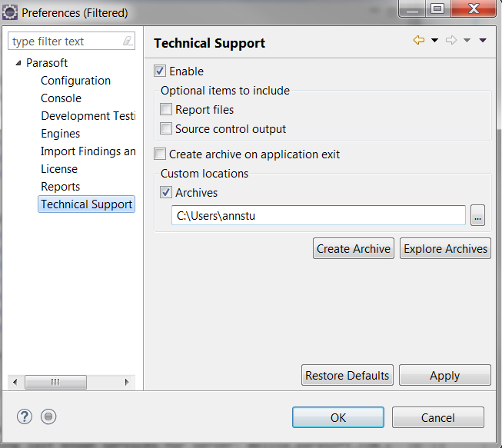Toggle Create archive on application exit
Viewport: 502px width, 448px height.
pos(160,154)
